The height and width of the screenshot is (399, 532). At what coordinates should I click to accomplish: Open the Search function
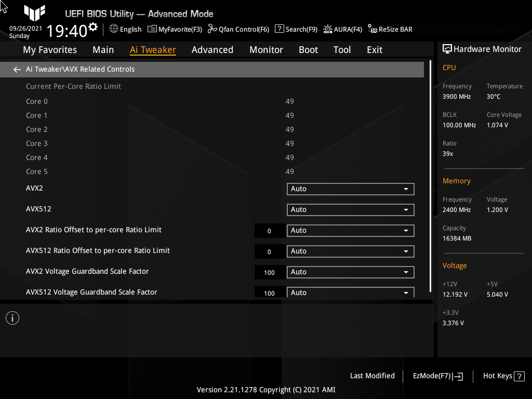(x=296, y=29)
